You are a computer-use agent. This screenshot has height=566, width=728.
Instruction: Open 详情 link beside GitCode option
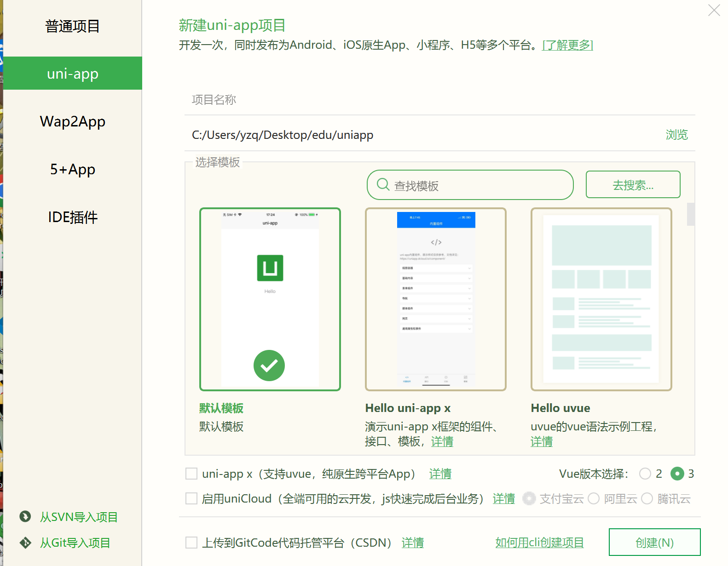[x=413, y=543]
